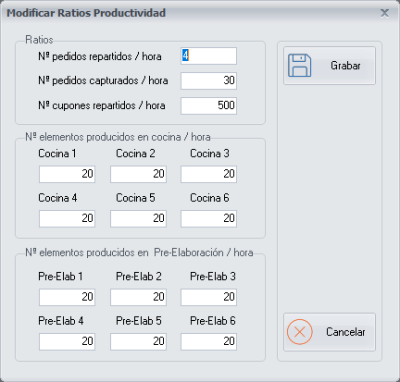The image size is (400, 382).
Task: Focus the Cocina 2 value field
Action: [138, 174]
